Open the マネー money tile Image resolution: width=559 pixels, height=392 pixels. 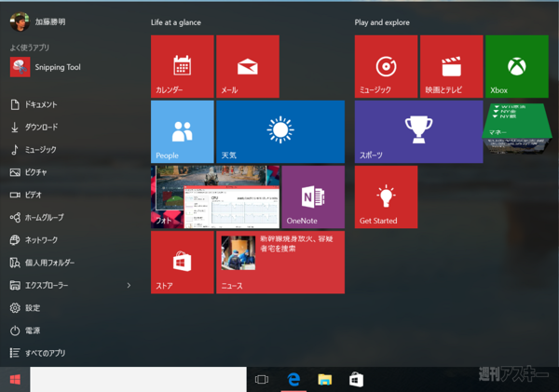point(517,128)
